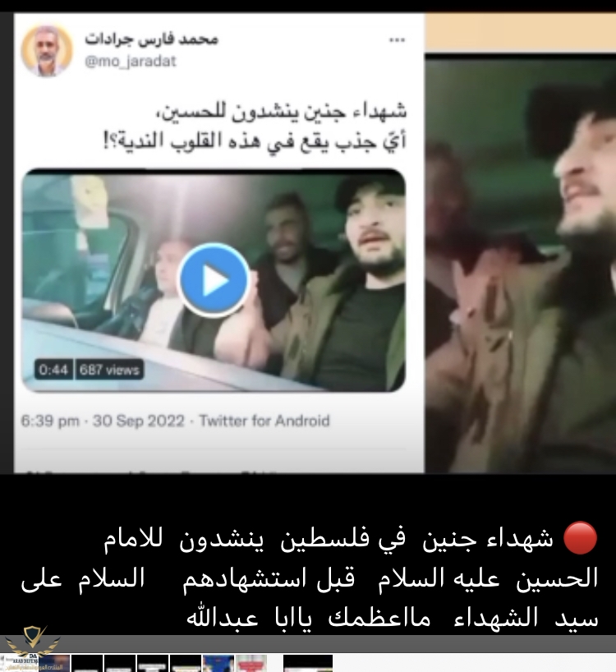
Task: Open the three-dot more options menu on the tweet
Action: [x=397, y=40]
